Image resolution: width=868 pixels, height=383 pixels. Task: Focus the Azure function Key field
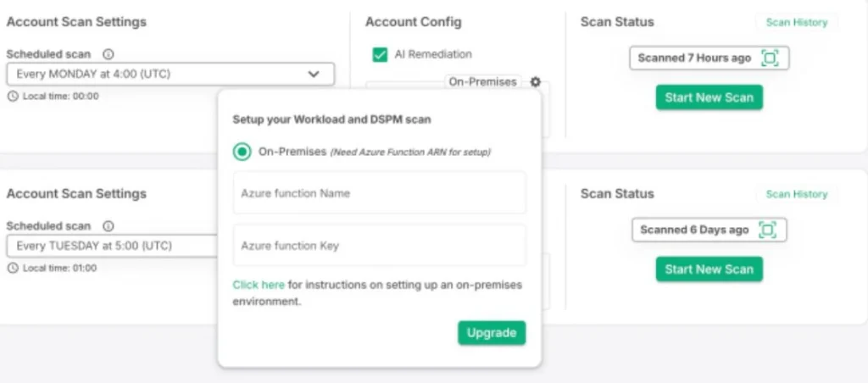[x=379, y=246]
